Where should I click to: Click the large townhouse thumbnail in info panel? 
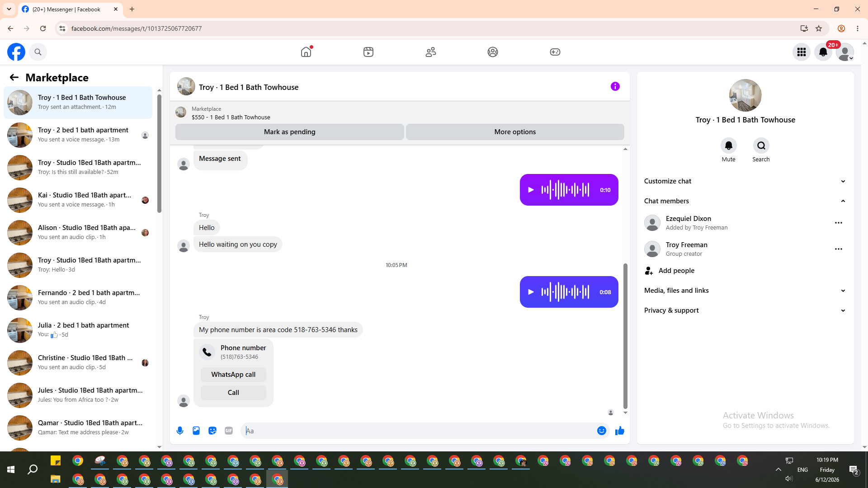pyautogui.click(x=745, y=95)
